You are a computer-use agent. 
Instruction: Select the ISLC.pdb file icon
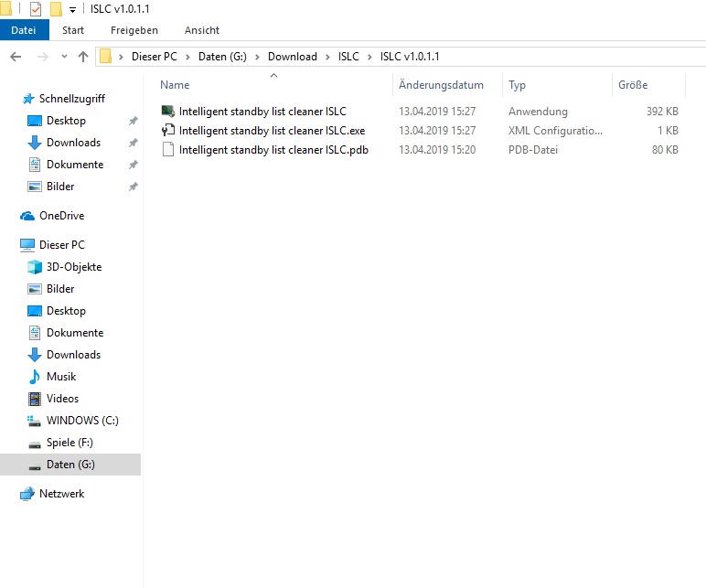pyautogui.click(x=168, y=149)
